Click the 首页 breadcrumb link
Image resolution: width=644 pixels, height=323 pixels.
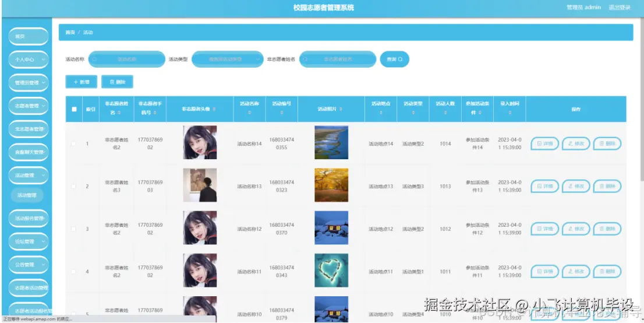70,32
